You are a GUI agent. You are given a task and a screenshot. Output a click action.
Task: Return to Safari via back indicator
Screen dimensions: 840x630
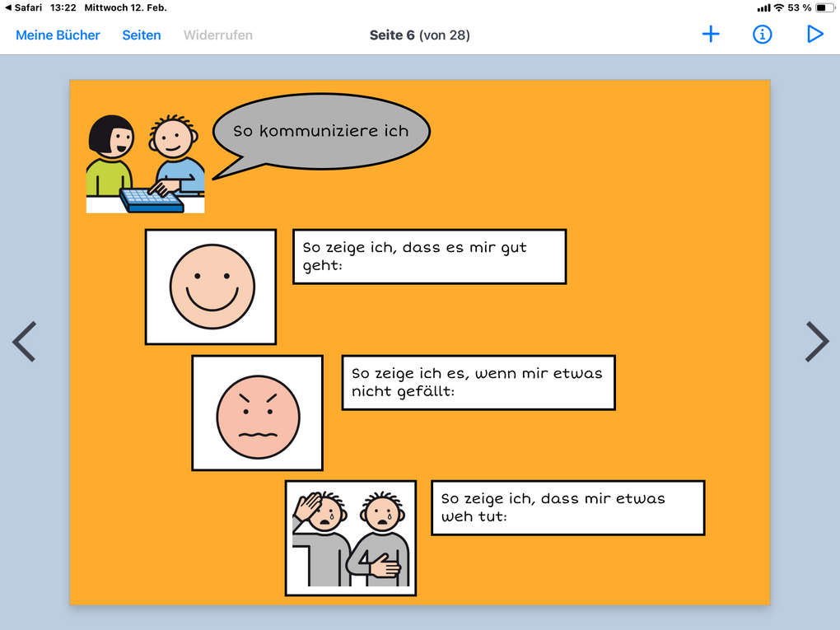click(23, 7)
